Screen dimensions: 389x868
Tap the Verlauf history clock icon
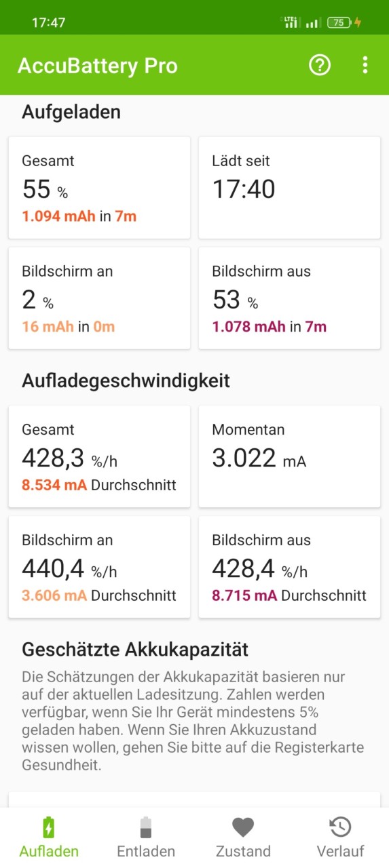(340, 827)
